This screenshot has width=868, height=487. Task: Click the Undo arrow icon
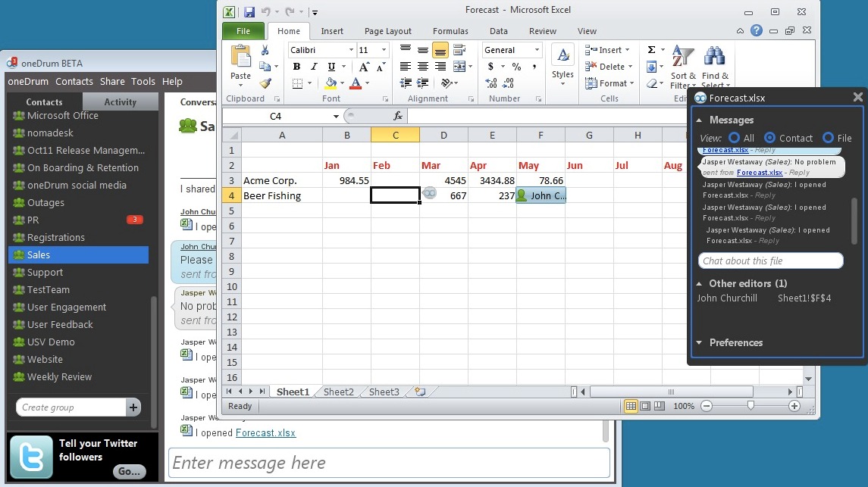click(266, 11)
